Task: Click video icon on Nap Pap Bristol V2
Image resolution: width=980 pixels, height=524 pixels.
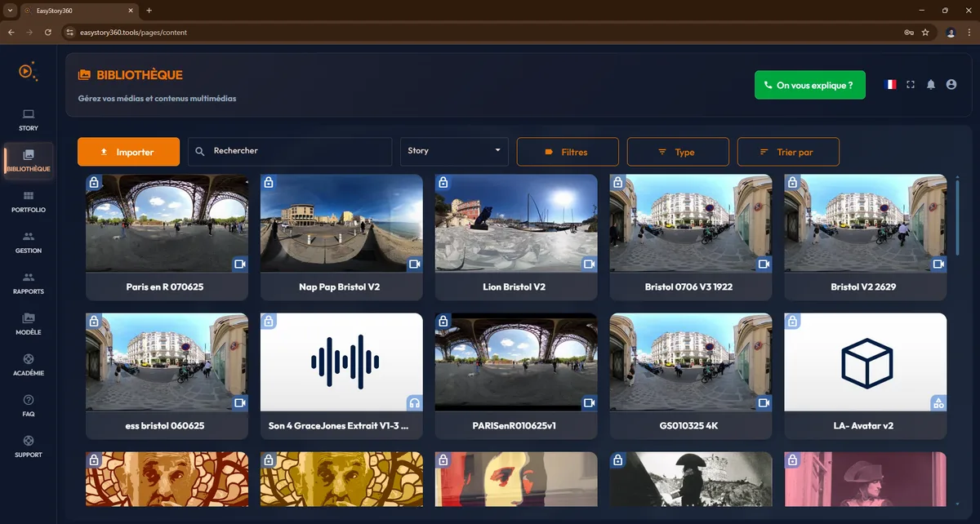Action: click(x=415, y=264)
